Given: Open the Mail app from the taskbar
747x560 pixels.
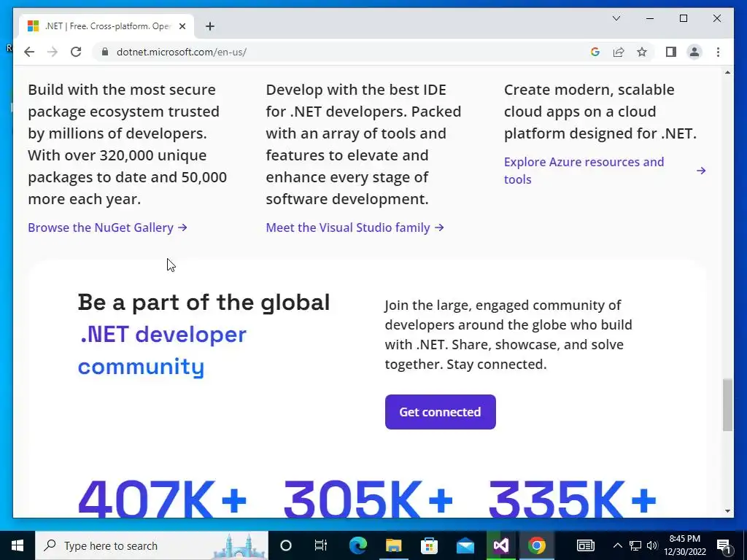Looking at the screenshot, I should coord(465,545).
